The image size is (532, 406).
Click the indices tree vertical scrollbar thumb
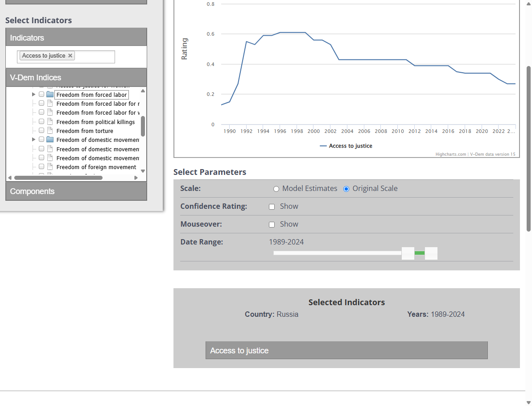[x=143, y=126]
